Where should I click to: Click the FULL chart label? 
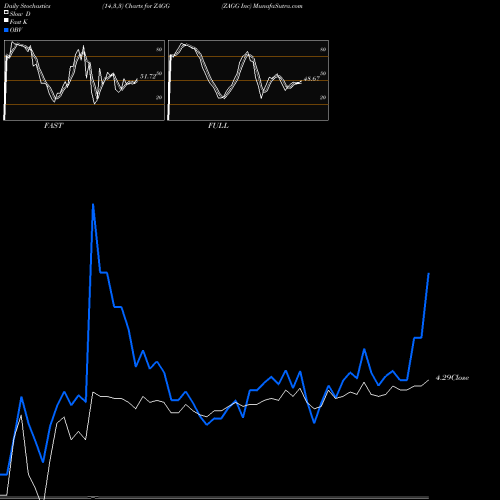point(218,125)
